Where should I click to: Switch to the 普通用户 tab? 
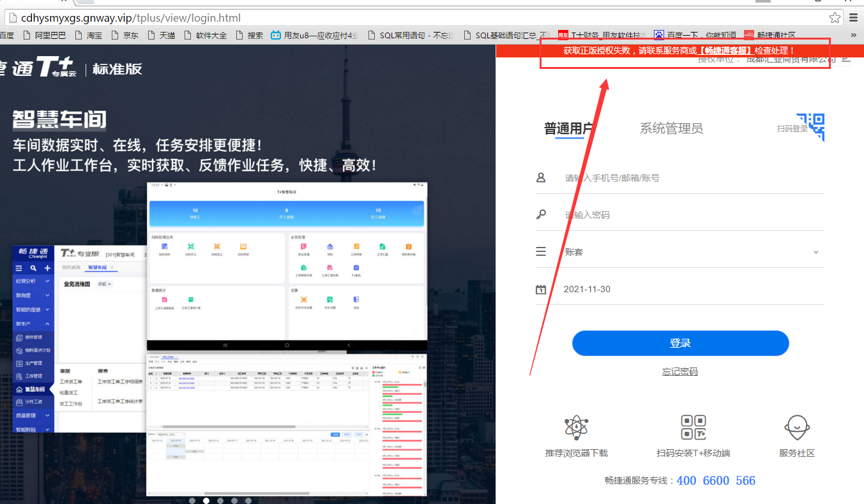(568, 129)
